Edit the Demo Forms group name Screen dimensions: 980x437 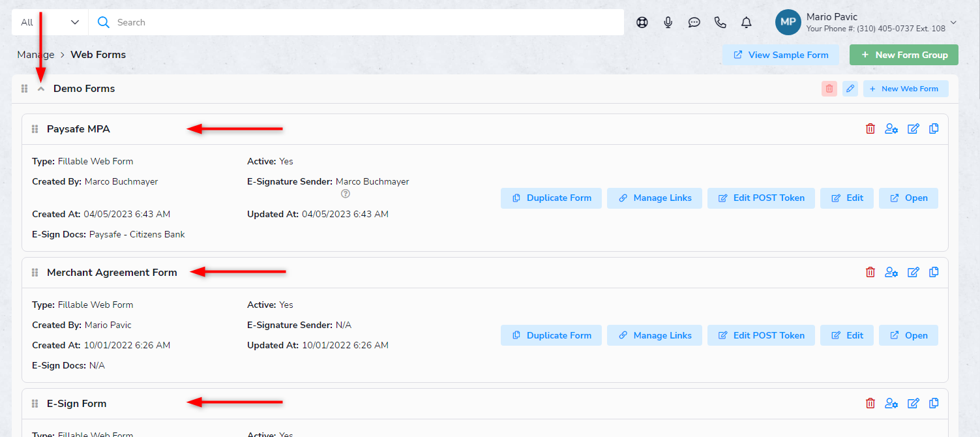point(850,89)
